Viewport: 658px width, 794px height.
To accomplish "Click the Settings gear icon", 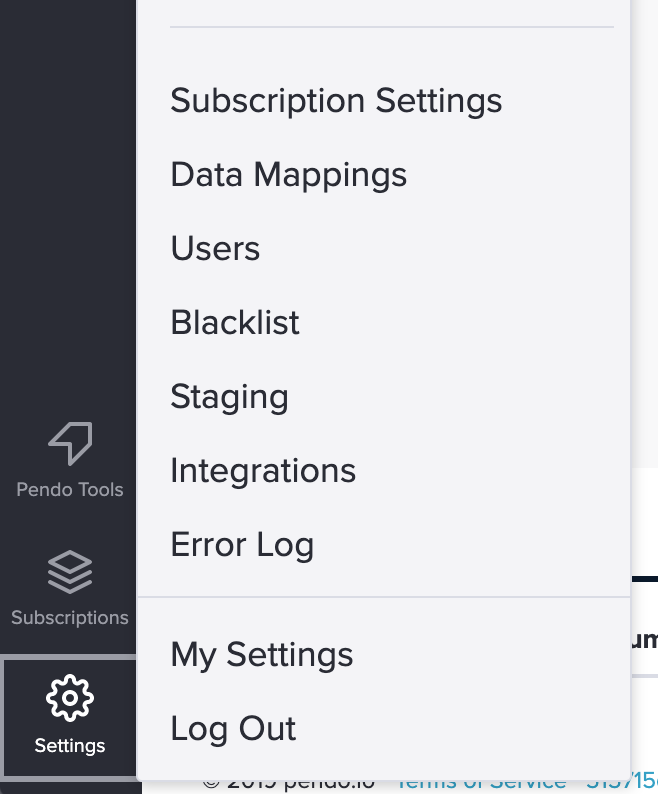I will coord(70,698).
